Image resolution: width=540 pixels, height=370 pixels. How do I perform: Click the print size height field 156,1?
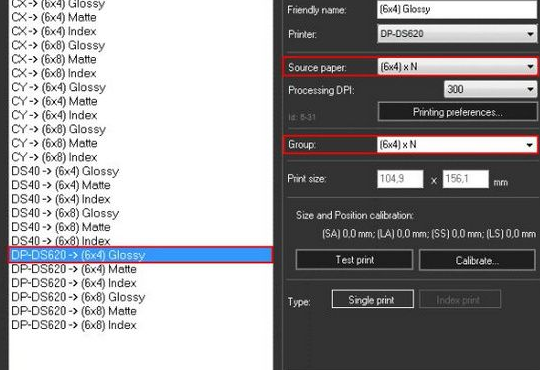[x=466, y=179]
